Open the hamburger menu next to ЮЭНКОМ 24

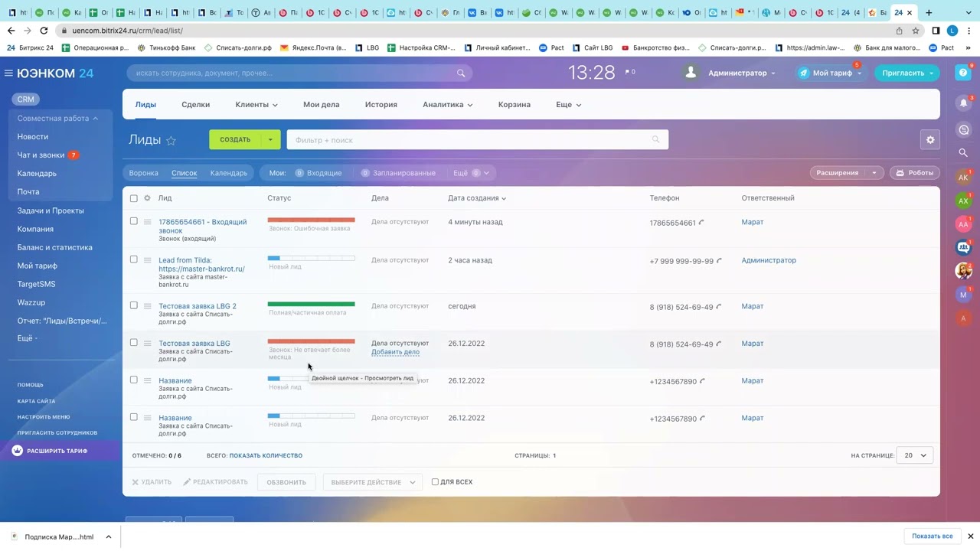click(8, 73)
